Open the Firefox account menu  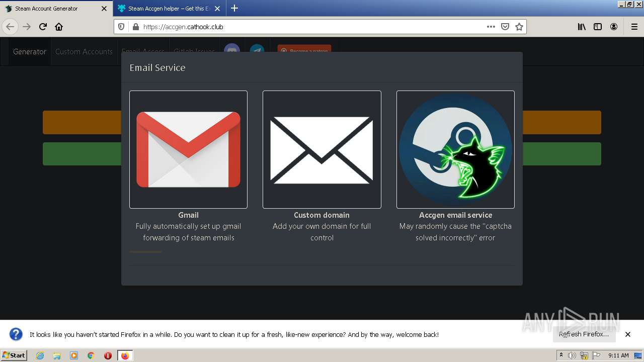click(614, 27)
